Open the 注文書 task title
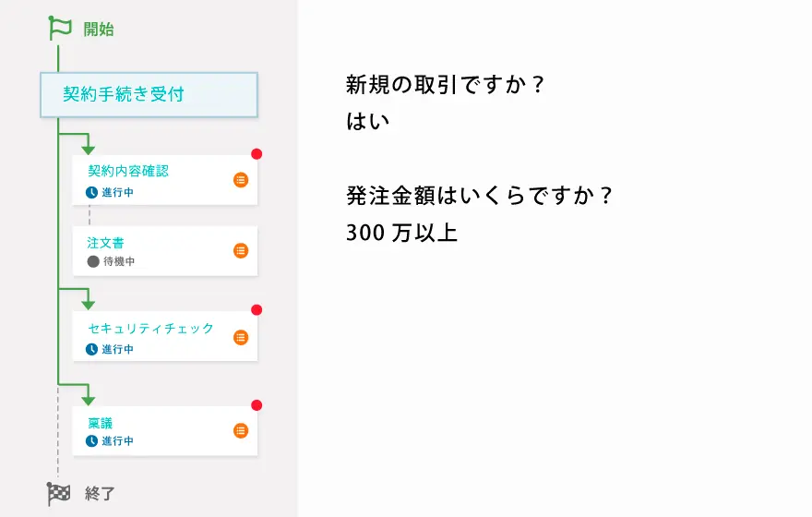 [x=106, y=243]
